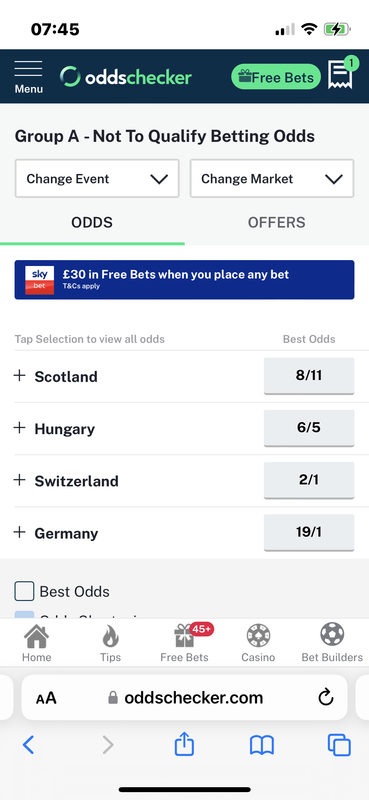Open Safari bookmarks book icon
This screenshot has width=369, height=800.
point(262,745)
